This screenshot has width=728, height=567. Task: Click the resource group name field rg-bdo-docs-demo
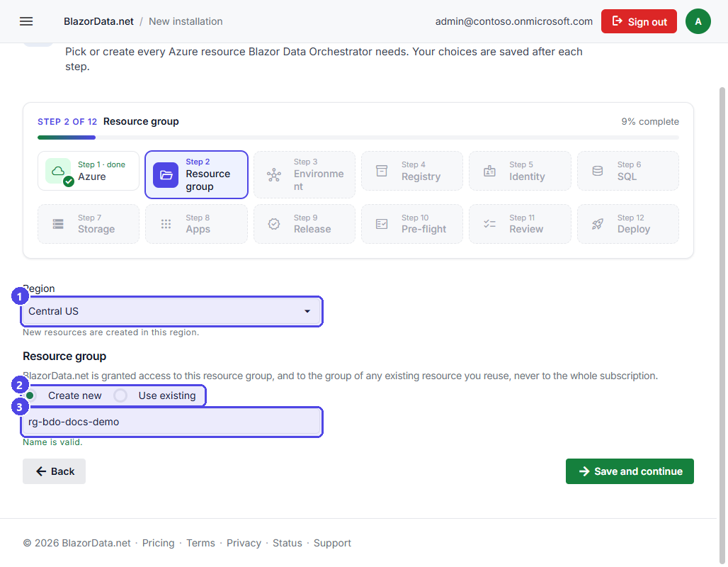point(172,422)
